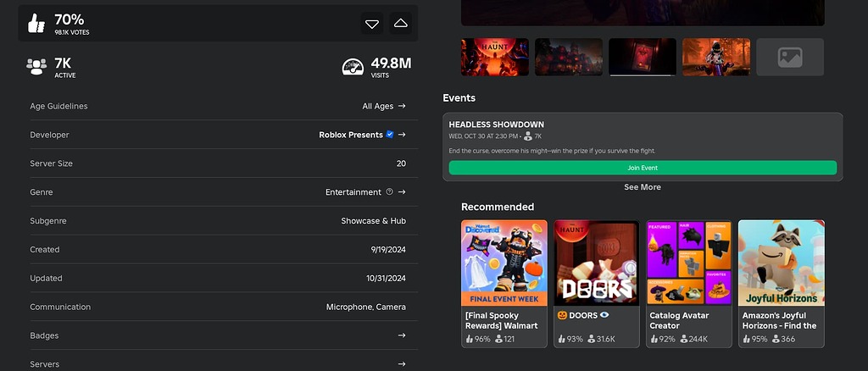Upvote the experience with the up arrow
Screen dimensions: 868x371
click(400, 23)
